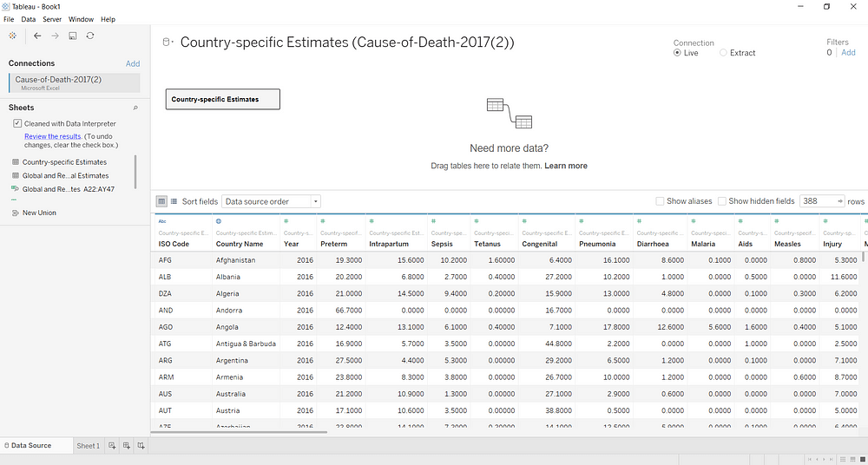Click the Abc data type icon above ISO Code
This screenshot has height=465, width=868.
tap(163, 222)
